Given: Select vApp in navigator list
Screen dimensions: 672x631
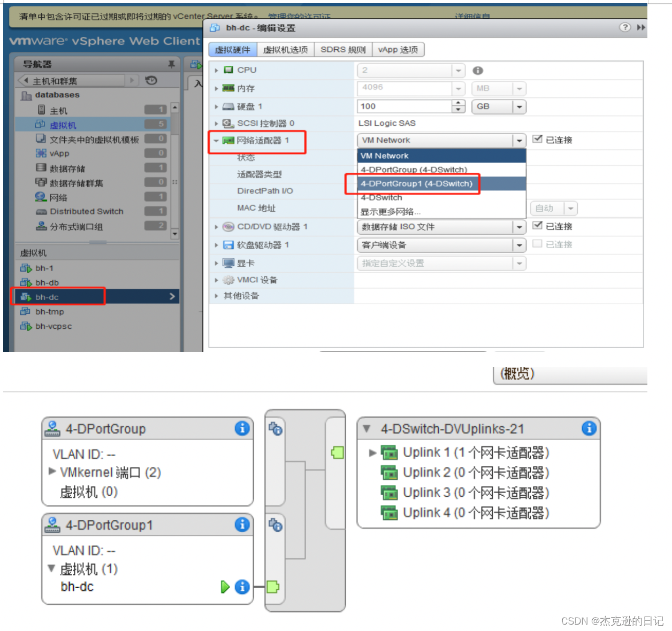Looking at the screenshot, I should [x=59, y=153].
